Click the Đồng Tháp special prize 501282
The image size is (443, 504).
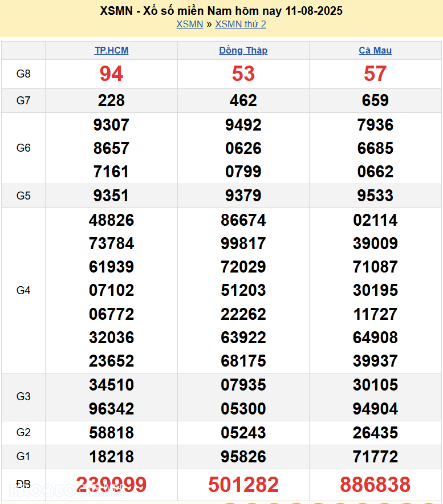pos(243,485)
